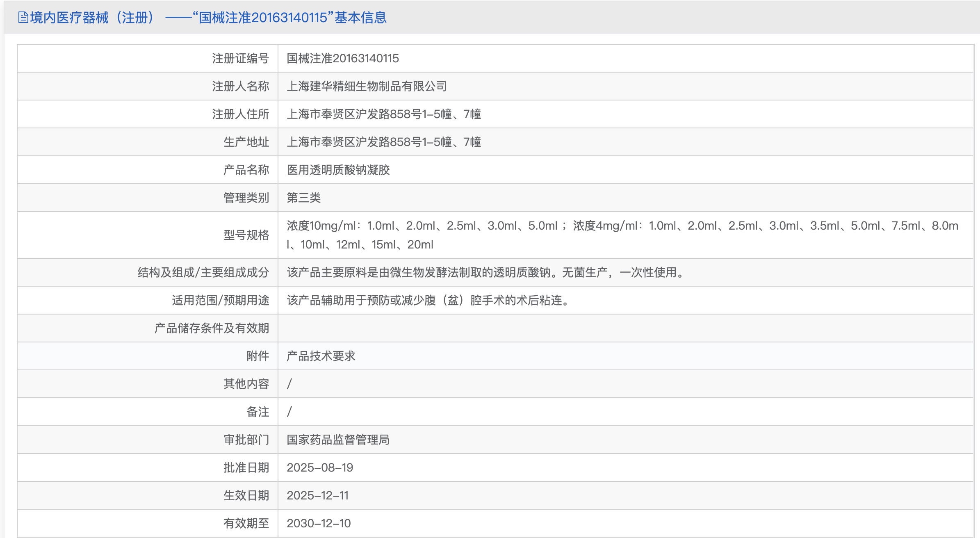Click the 附件 row label
980x538 pixels.
click(x=258, y=356)
